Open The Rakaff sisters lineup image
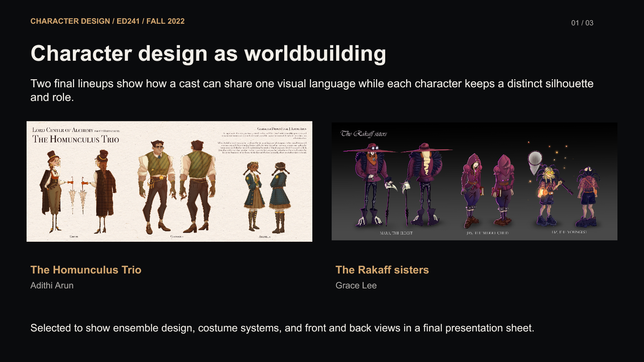The image size is (644, 362). coord(475,181)
